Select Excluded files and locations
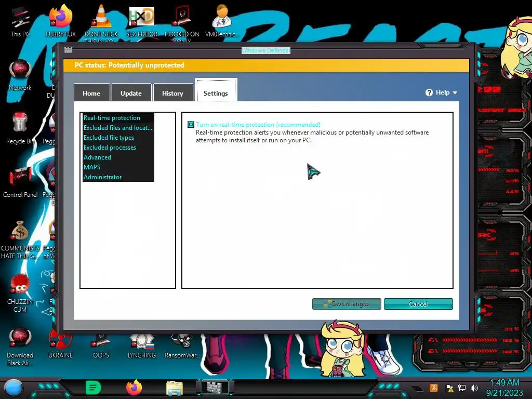 click(x=118, y=128)
